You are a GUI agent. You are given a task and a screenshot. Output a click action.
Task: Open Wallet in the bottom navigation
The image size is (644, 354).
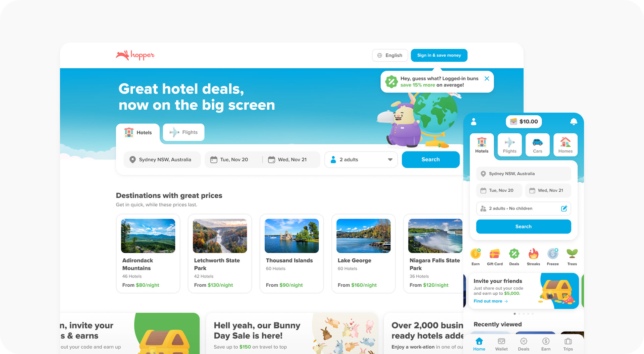501,344
